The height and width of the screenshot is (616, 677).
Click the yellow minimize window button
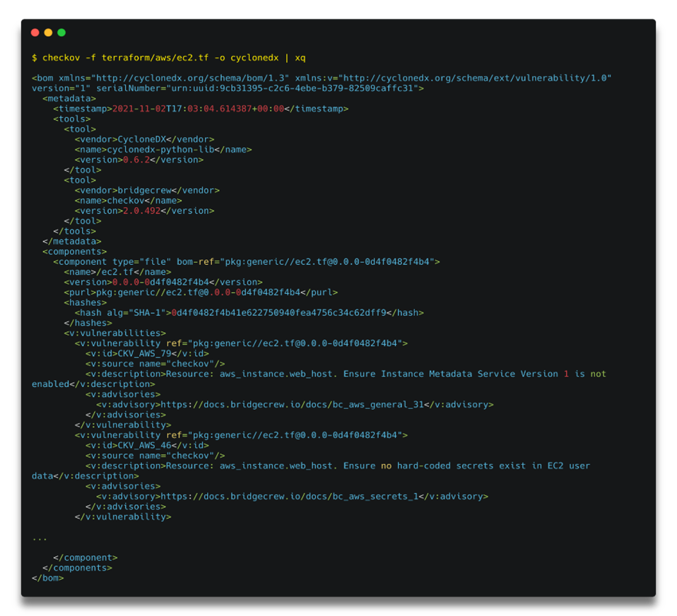tap(48, 32)
